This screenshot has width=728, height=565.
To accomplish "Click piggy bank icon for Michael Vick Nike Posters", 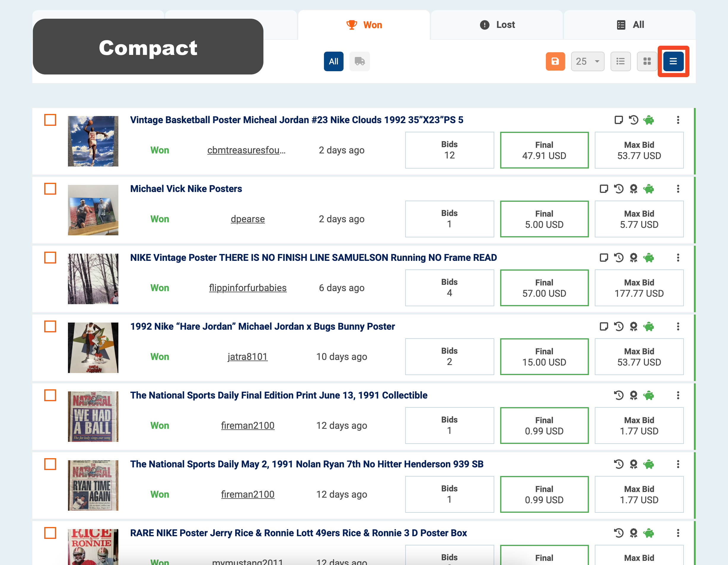I will click(649, 189).
